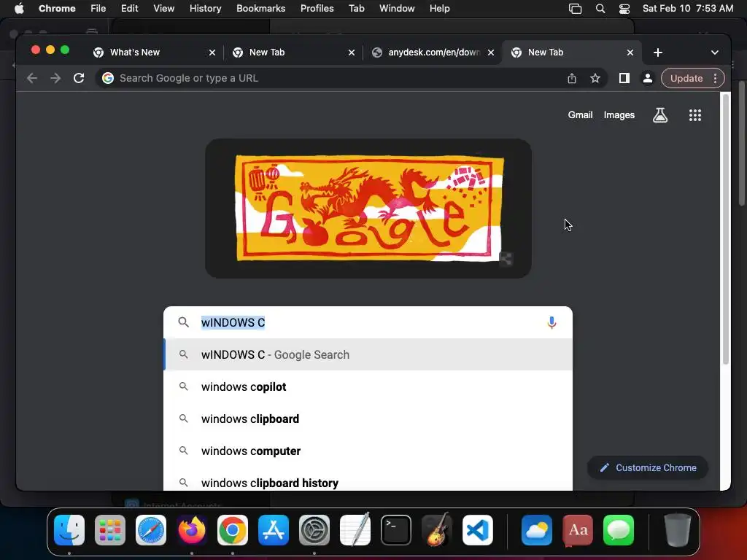
Task: Close the What's New tab
Action: pyautogui.click(x=212, y=52)
